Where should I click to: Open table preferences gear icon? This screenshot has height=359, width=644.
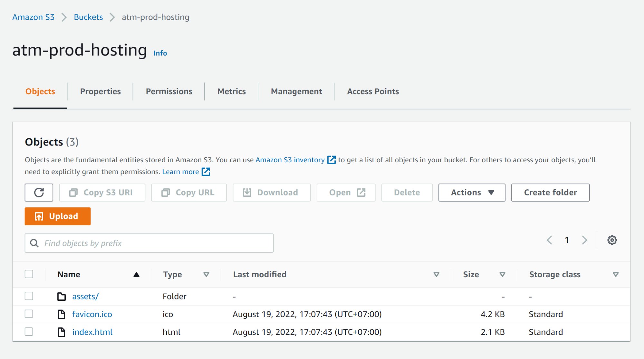(x=612, y=240)
